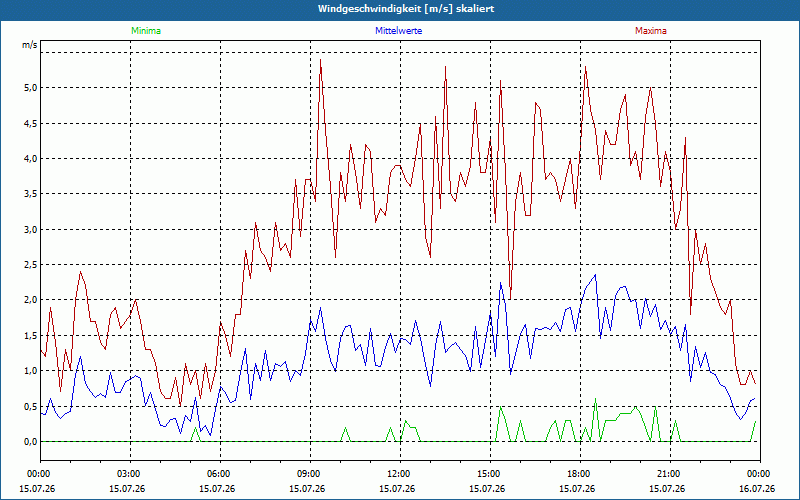Click the 12:00 time label
Image resolution: width=800 pixels, height=500 pixels.
397,474
